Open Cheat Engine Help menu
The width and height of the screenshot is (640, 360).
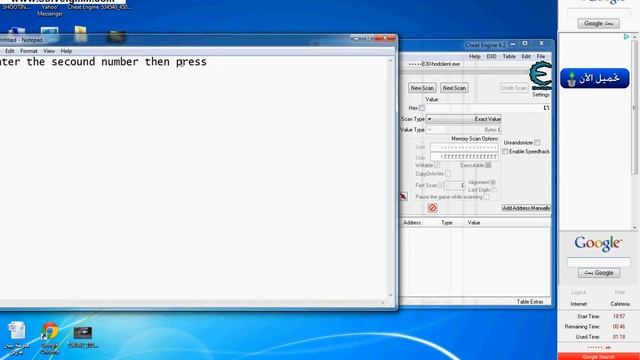[x=474, y=56]
